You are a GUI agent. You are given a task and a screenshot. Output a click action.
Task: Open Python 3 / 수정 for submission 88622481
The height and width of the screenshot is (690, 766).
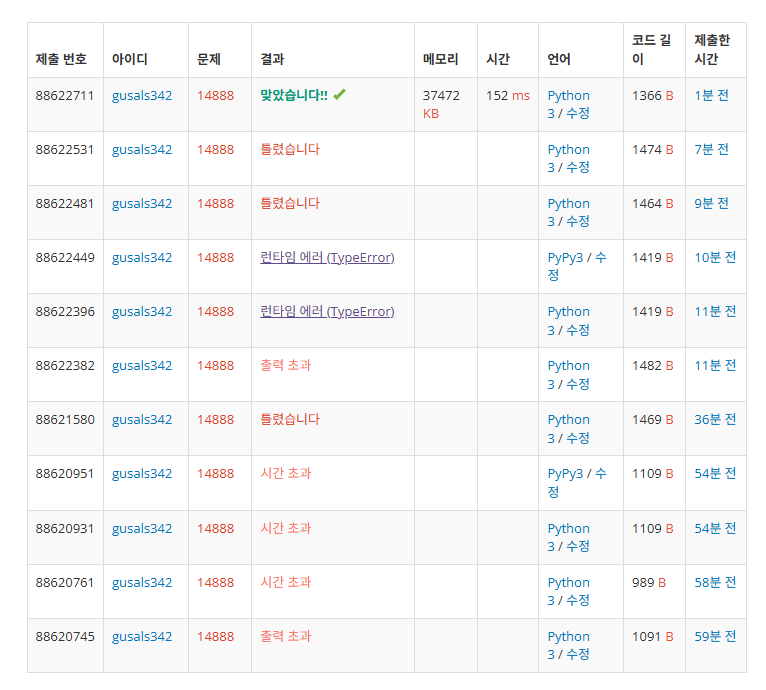coord(569,213)
